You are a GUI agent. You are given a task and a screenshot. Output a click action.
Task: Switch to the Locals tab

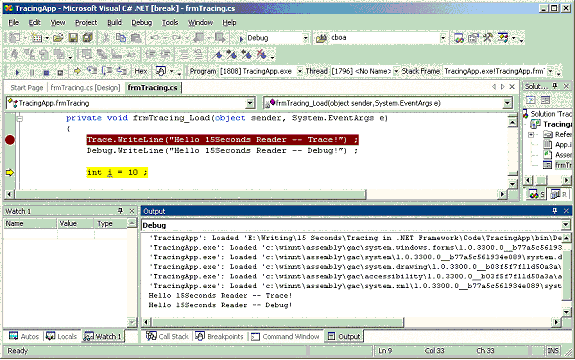pyautogui.click(x=61, y=336)
